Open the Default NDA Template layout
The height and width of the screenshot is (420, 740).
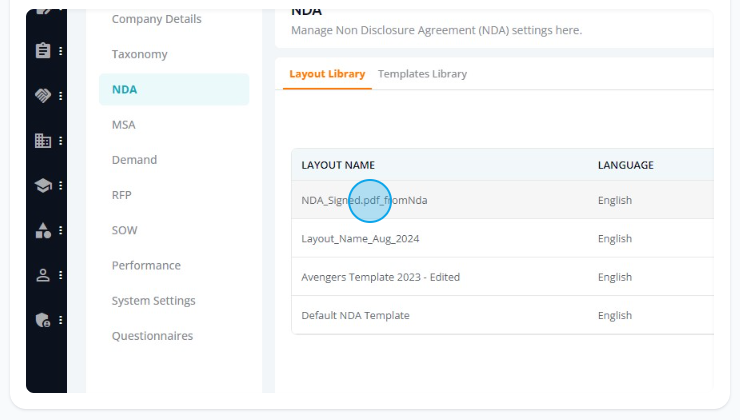503,315
